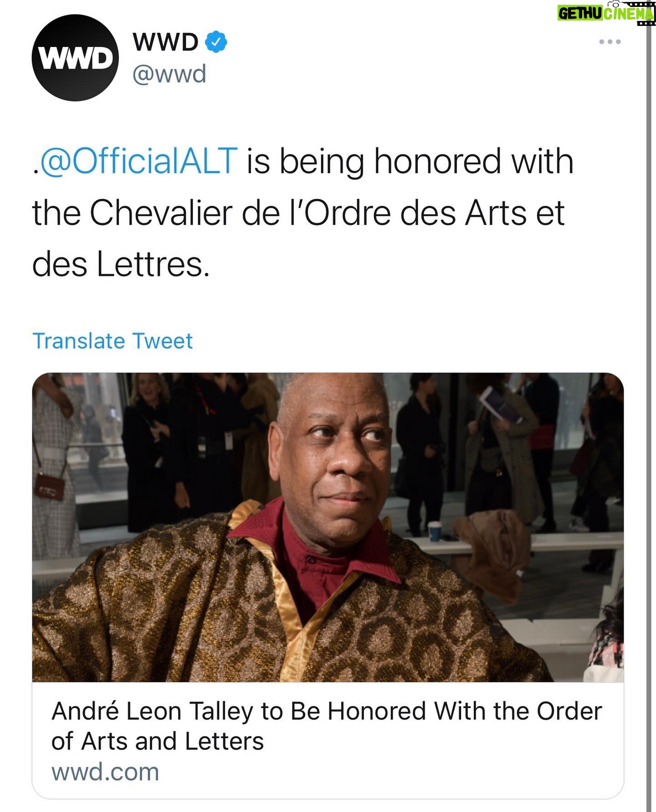Screen dimensions: 656x812
Task: Click the blue verified checkmark badge
Action: point(216,42)
